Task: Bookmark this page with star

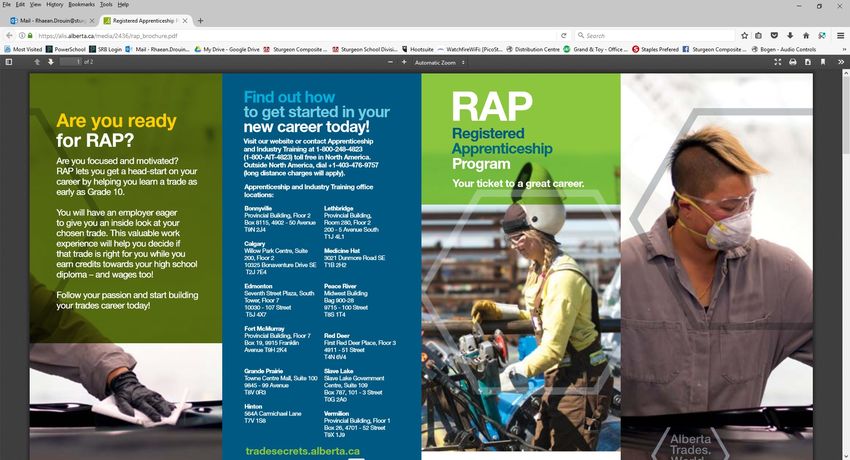Action: tap(744, 35)
